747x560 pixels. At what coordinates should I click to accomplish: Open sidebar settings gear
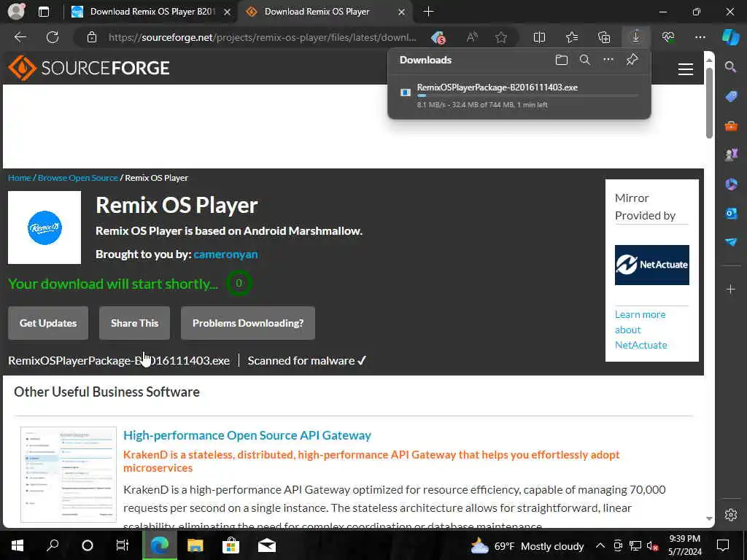pyautogui.click(x=731, y=515)
